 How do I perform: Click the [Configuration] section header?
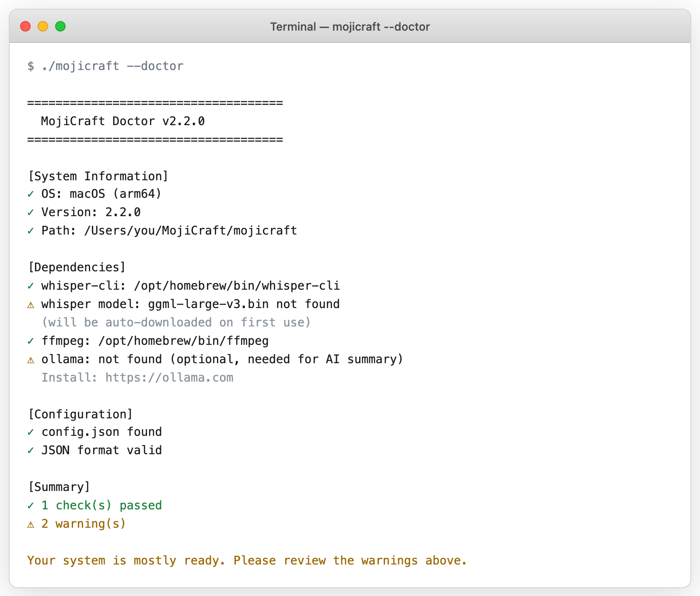coord(80,414)
